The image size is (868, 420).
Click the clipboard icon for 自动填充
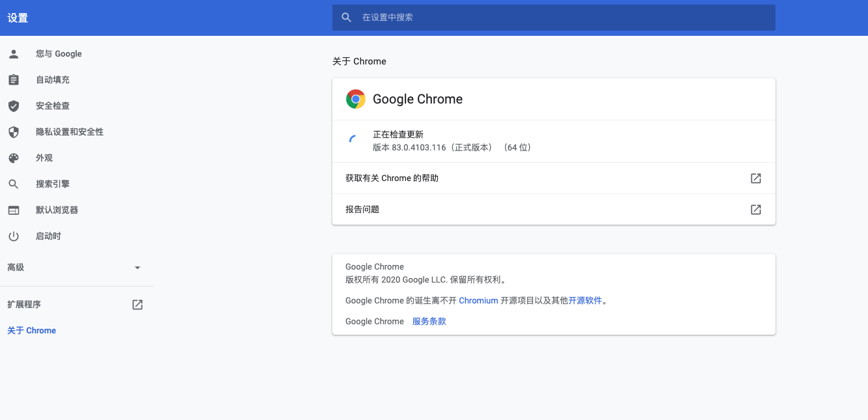(x=14, y=79)
